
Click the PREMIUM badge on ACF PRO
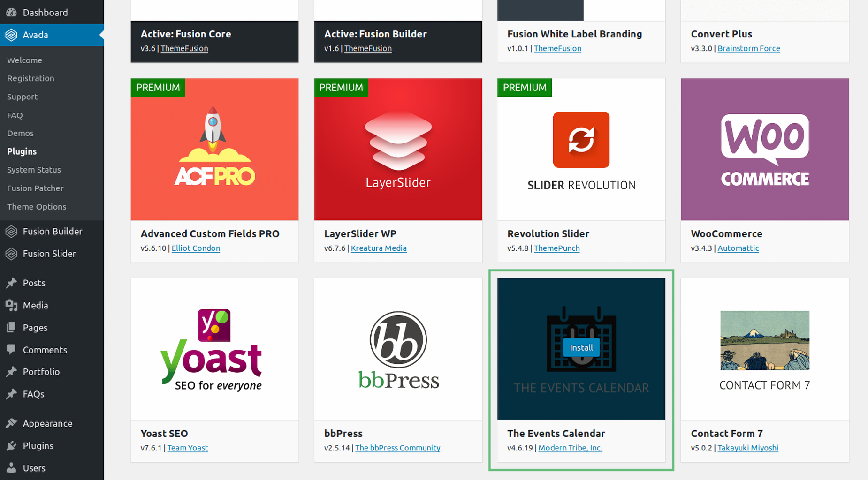point(158,88)
